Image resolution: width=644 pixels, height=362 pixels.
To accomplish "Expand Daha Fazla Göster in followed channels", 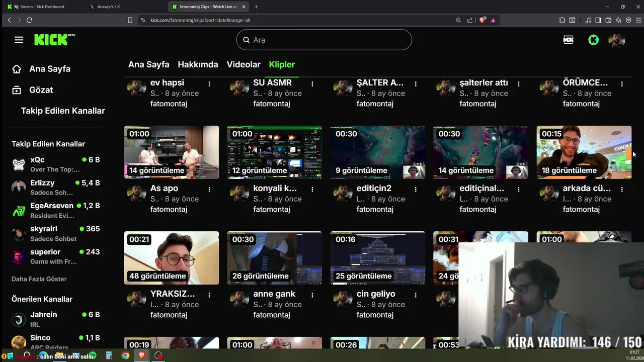I will pos(39,279).
